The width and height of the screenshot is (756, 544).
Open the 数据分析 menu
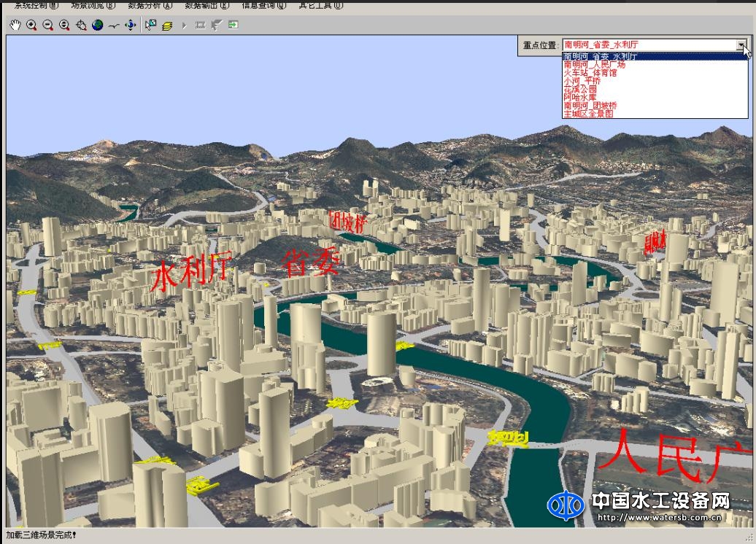(x=150, y=5)
